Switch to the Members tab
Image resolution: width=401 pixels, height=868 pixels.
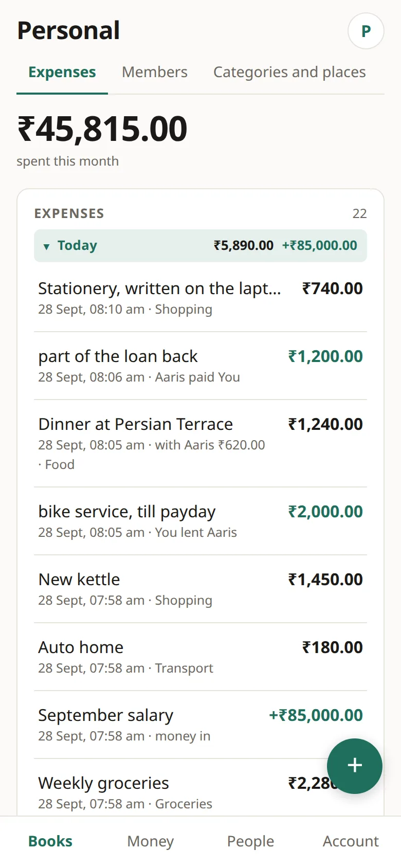[155, 72]
